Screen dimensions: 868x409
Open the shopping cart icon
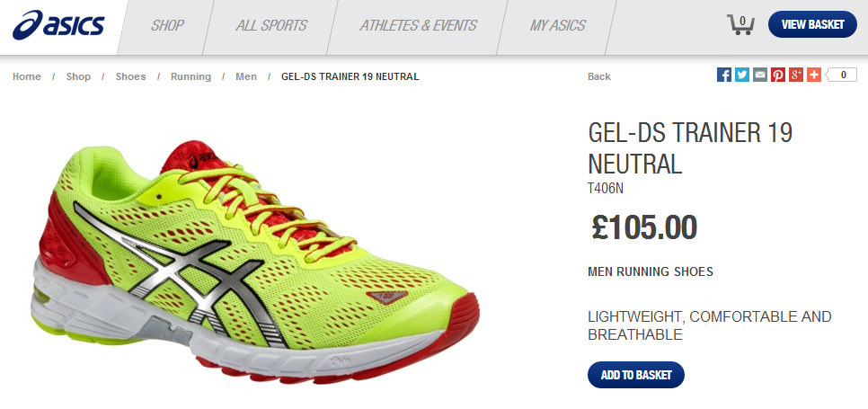pyautogui.click(x=740, y=25)
